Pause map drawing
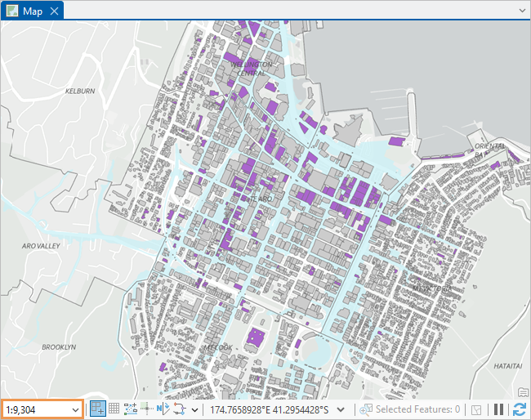The image size is (531, 420). click(x=498, y=409)
